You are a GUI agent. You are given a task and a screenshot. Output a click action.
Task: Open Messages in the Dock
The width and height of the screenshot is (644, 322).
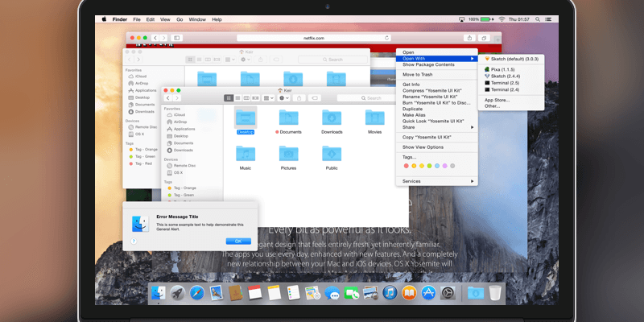point(332,293)
